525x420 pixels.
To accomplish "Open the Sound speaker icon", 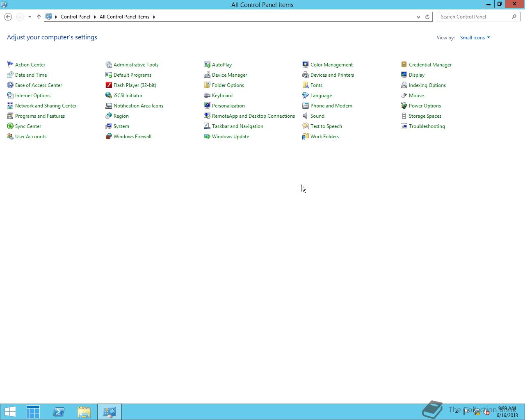I will point(306,116).
